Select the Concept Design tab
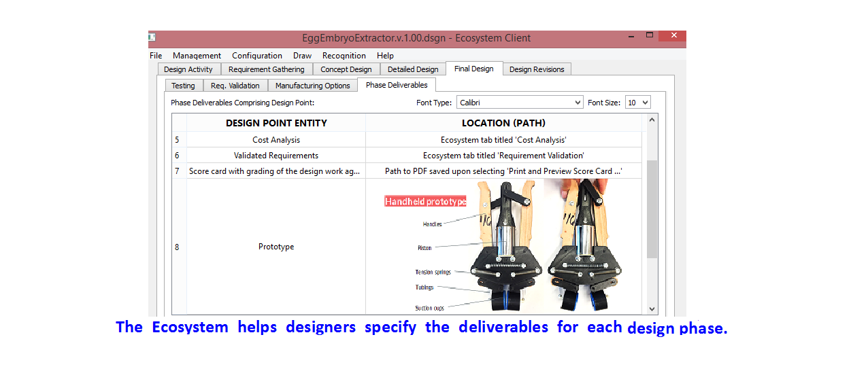The image size is (868, 388). tap(346, 69)
